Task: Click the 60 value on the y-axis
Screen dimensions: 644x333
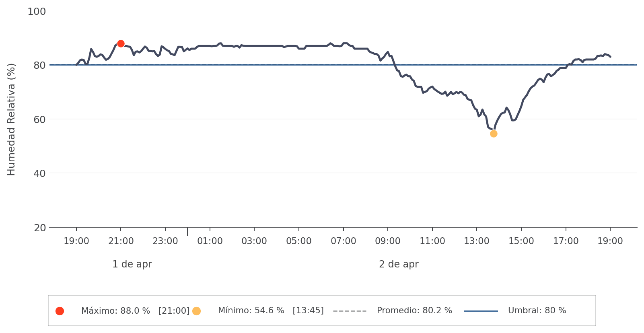Action: (39, 120)
